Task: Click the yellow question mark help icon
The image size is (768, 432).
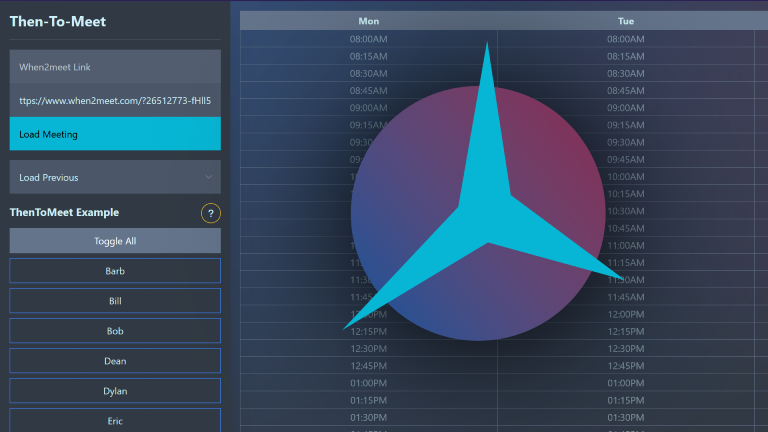Action: 211,213
